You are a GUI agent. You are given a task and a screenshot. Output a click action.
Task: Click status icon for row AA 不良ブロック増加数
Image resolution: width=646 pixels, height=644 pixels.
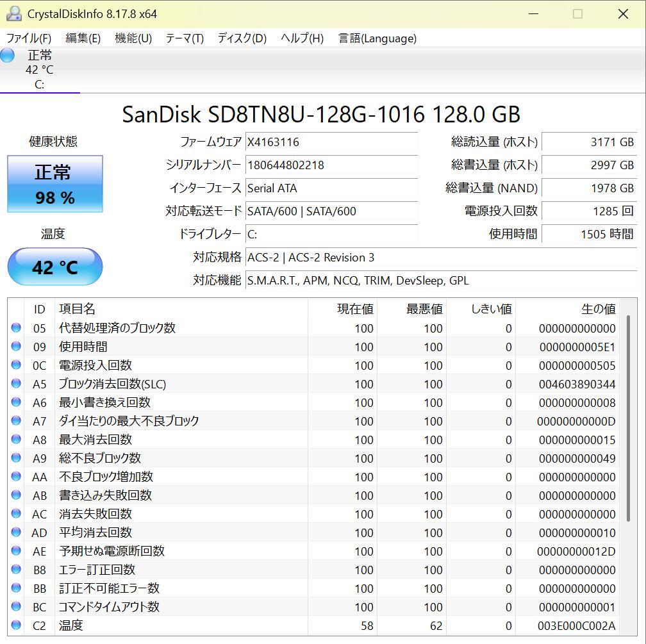[x=16, y=476]
